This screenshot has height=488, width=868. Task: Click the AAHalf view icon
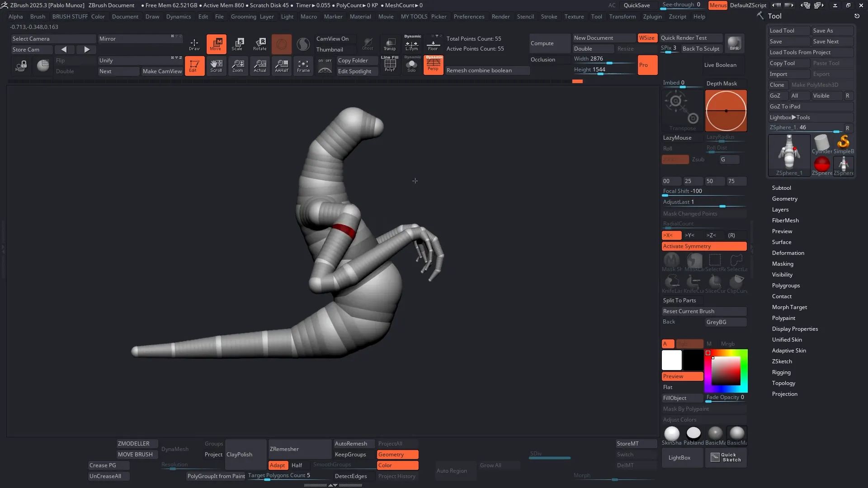point(281,66)
